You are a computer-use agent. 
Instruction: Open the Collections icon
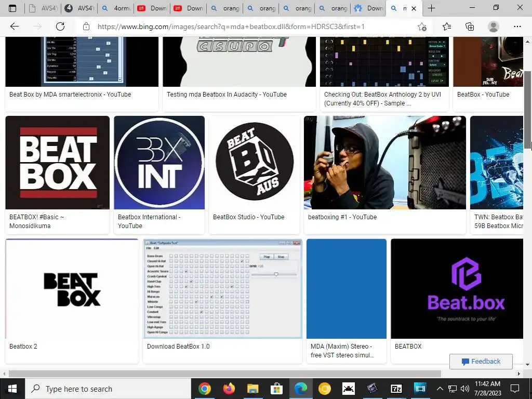pos(470,26)
